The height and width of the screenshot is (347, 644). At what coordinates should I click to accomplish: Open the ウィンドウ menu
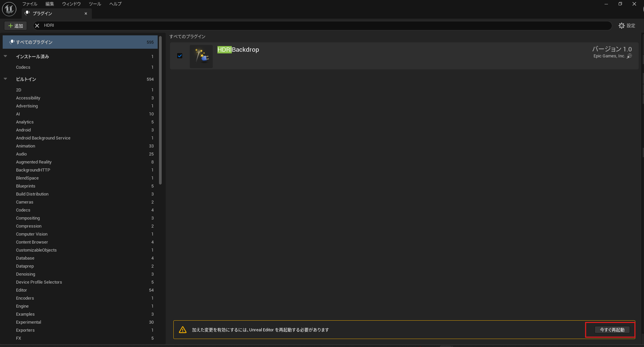point(71,4)
